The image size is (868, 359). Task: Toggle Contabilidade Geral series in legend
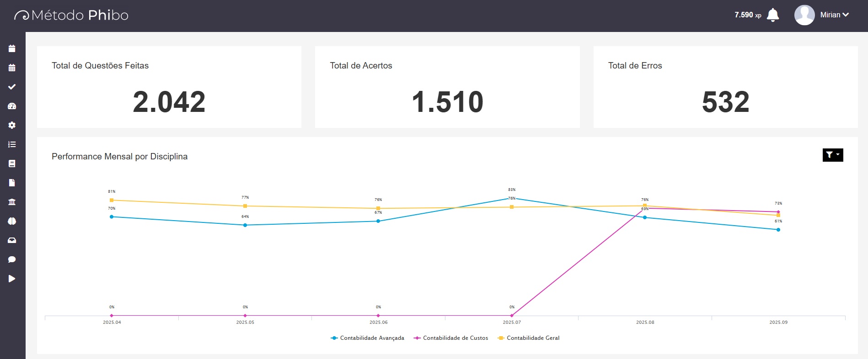tap(528, 338)
